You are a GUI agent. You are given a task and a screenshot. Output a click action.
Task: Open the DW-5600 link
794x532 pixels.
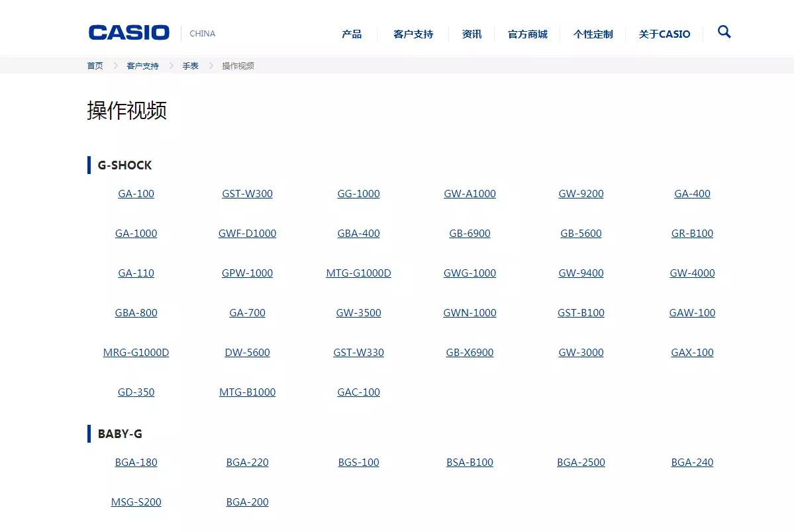point(247,352)
